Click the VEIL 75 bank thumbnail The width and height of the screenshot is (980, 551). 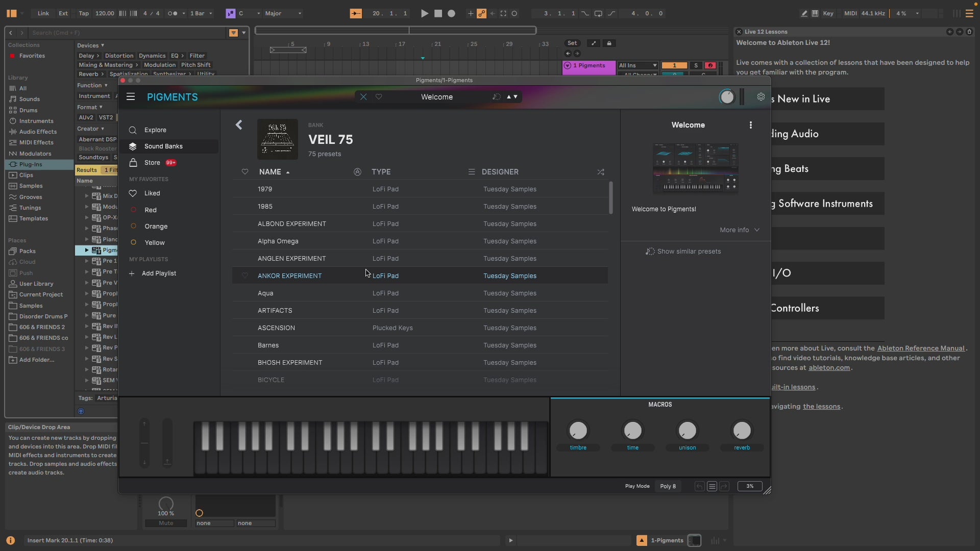tap(278, 139)
